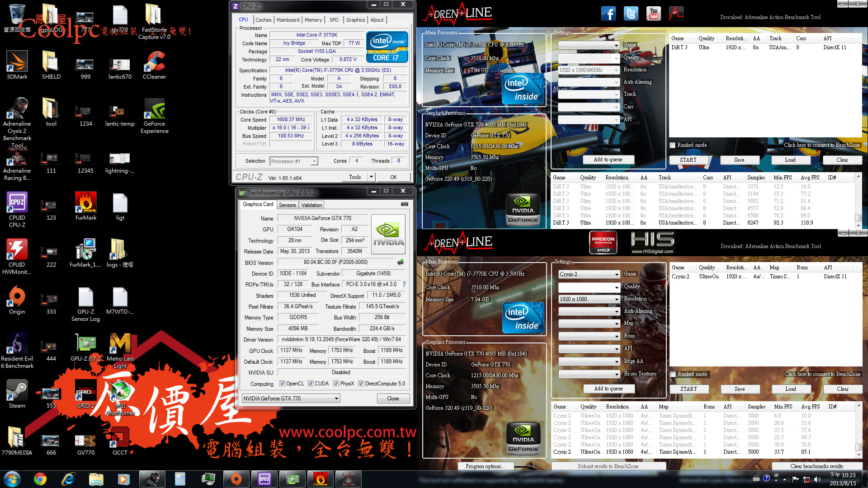Viewport: 868px width, 488px height.
Task: Click the BIOS save icon in GPU-Z
Action: click(x=401, y=262)
